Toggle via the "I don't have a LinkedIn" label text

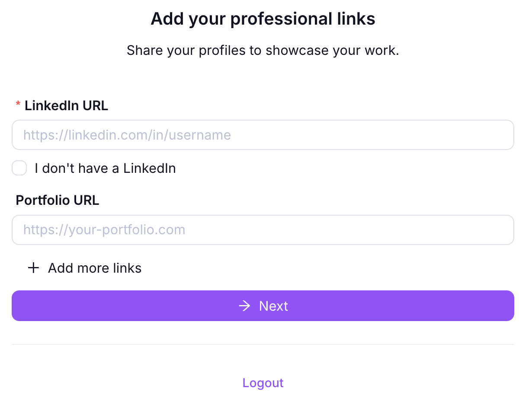coord(105,168)
